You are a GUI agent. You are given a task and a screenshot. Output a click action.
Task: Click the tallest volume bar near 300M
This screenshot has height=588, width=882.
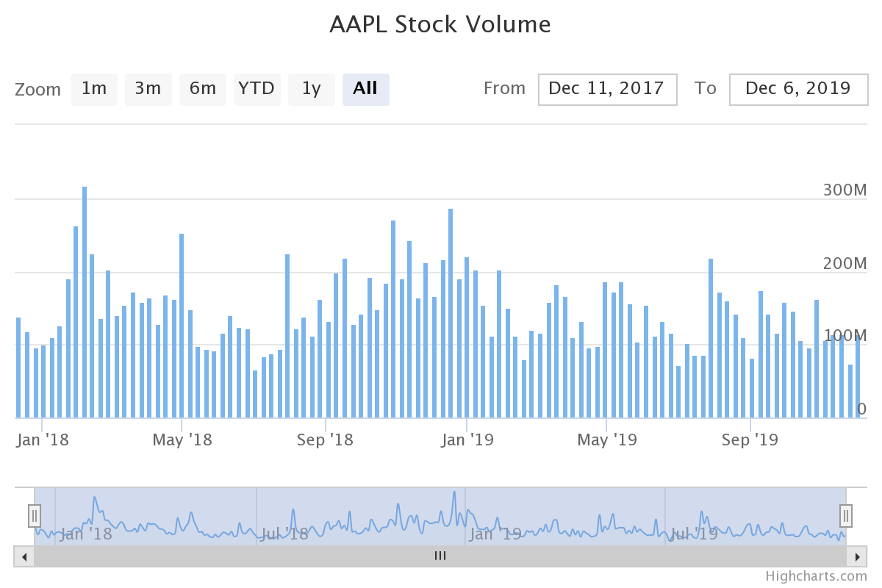pos(85,294)
